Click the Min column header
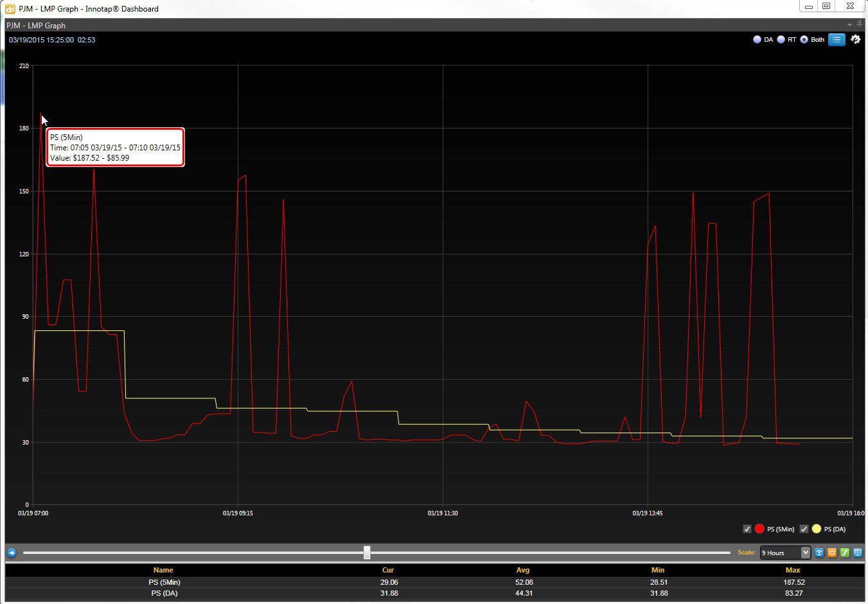The width and height of the screenshot is (868, 604). coord(658,570)
